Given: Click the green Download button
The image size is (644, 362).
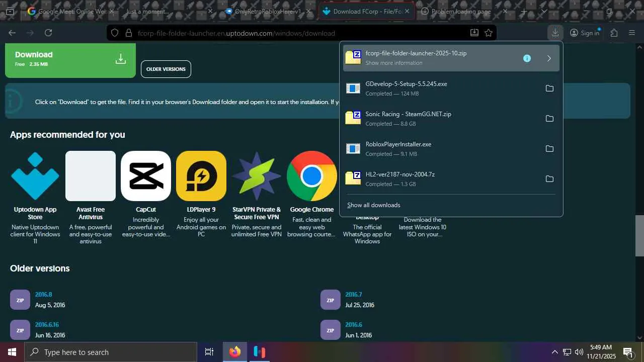Looking at the screenshot, I should [70, 60].
